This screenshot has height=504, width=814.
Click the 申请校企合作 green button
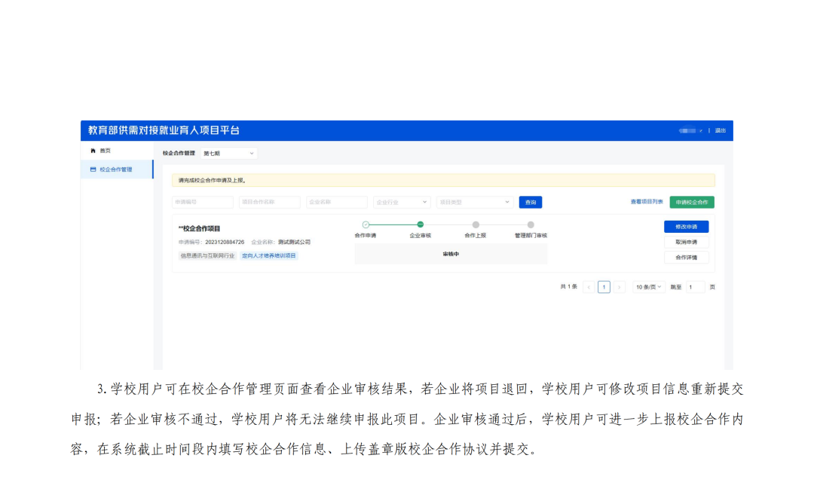[x=690, y=201]
